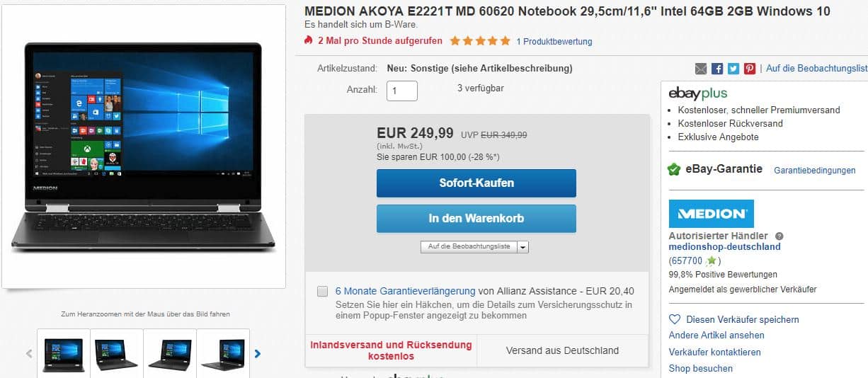The height and width of the screenshot is (378, 868).
Task: Click the Authorisierter Händler help question icon
Action: coord(780,236)
